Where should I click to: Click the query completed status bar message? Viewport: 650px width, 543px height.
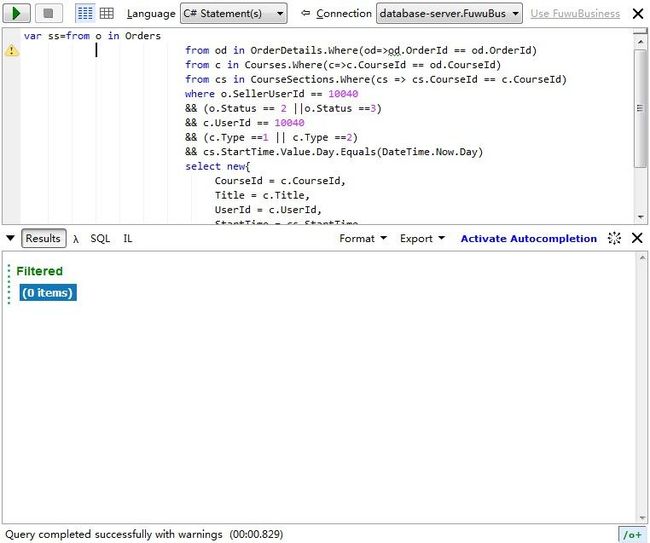(x=144, y=534)
